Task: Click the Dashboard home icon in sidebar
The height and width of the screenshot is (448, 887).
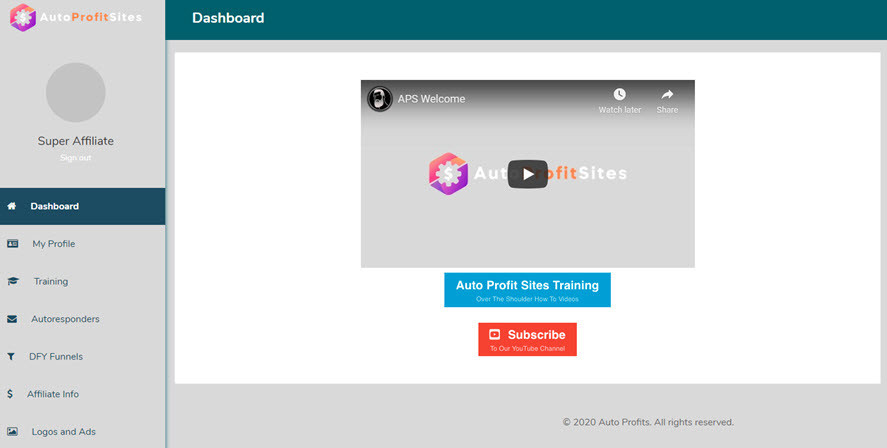Action: tap(11, 206)
